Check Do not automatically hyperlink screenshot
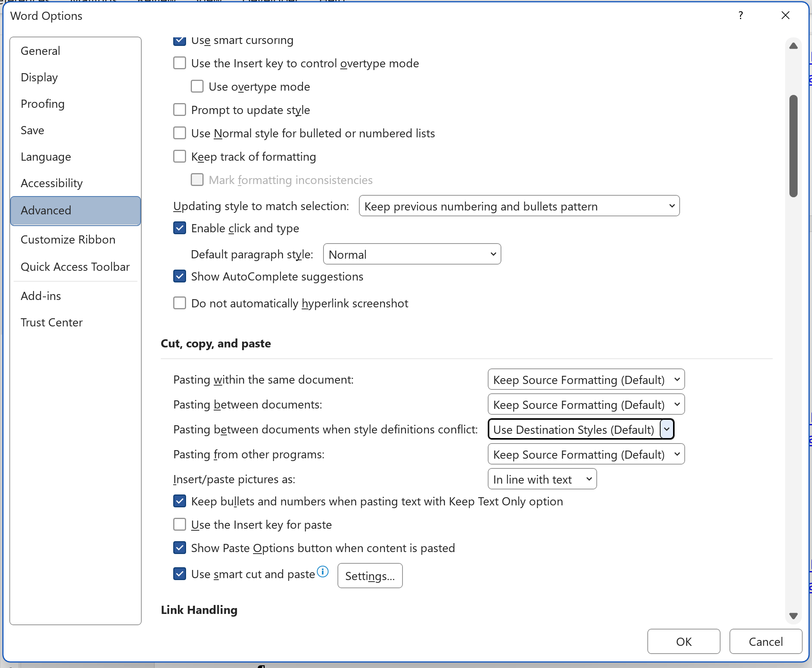The width and height of the screenshot is (812, 668). click(x=179, y=303)
